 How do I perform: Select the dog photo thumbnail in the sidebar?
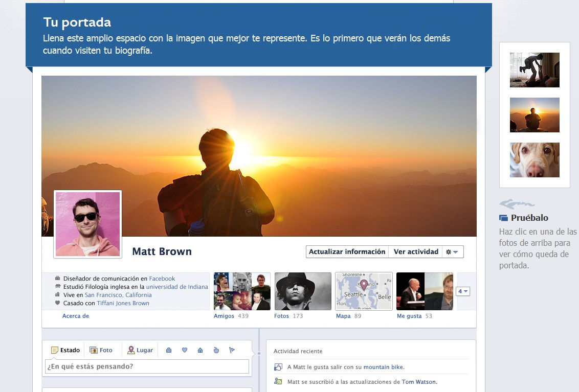click(534, 159)
